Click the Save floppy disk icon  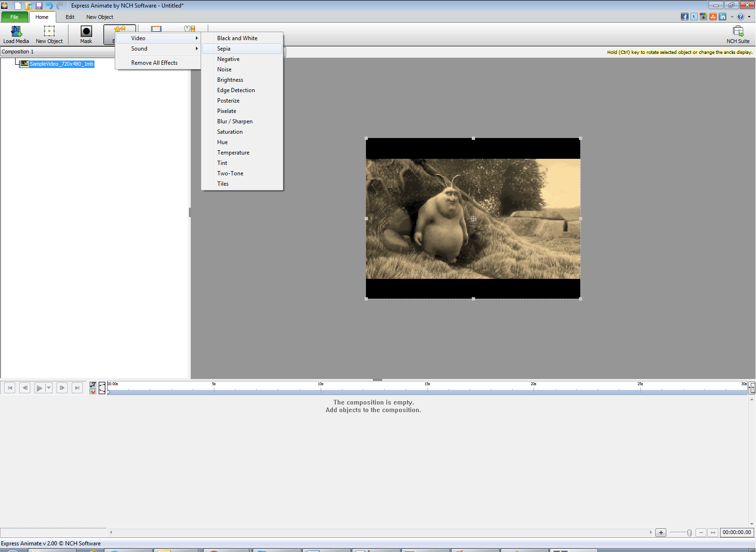click(39, 6)
